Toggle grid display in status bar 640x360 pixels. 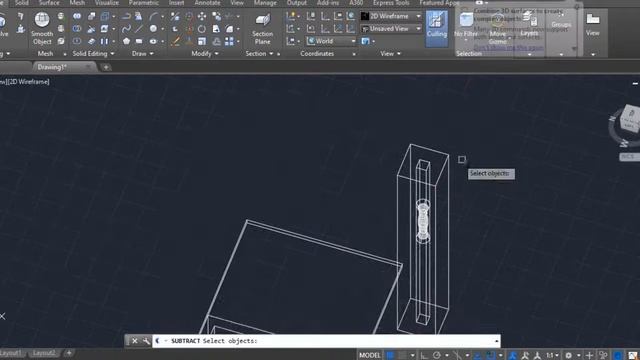click(390, 356)
